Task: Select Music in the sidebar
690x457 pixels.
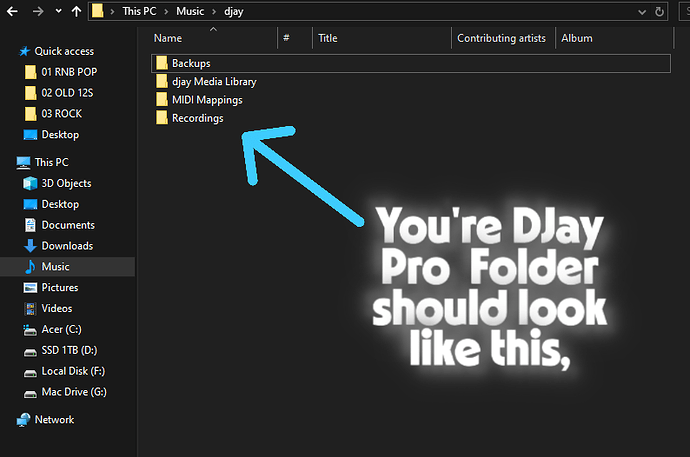Action: tap(55, 267)
